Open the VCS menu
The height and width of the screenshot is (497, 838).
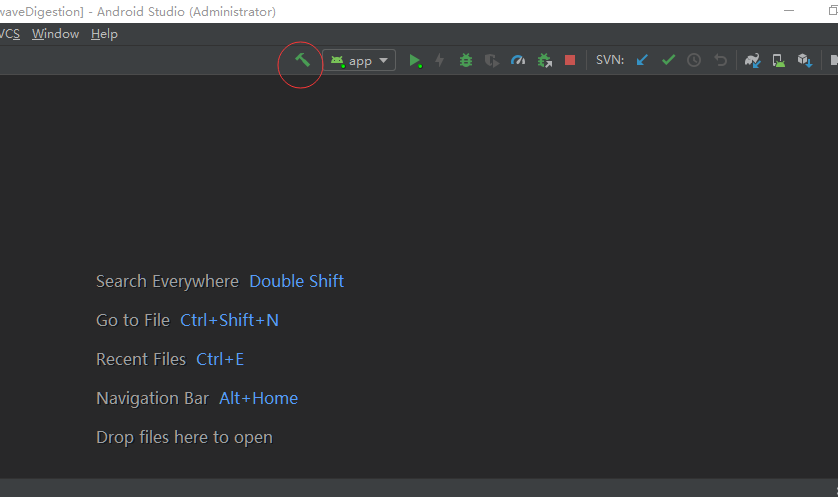click(10, 34)
